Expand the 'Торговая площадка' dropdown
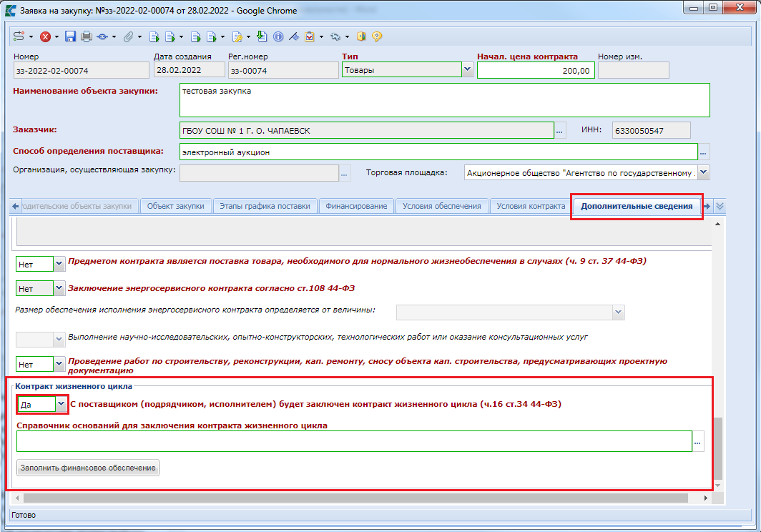The image size is (761, 532). pos(703,172)
